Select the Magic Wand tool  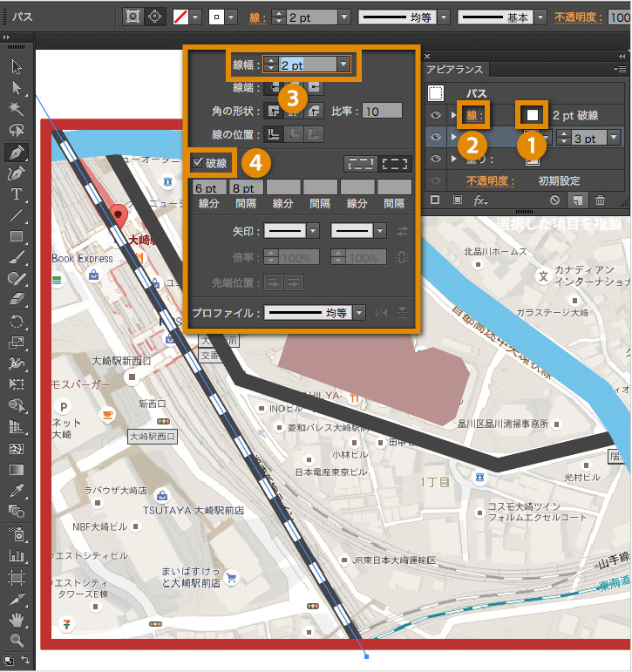pyautogui.click(x=17, y=109)
